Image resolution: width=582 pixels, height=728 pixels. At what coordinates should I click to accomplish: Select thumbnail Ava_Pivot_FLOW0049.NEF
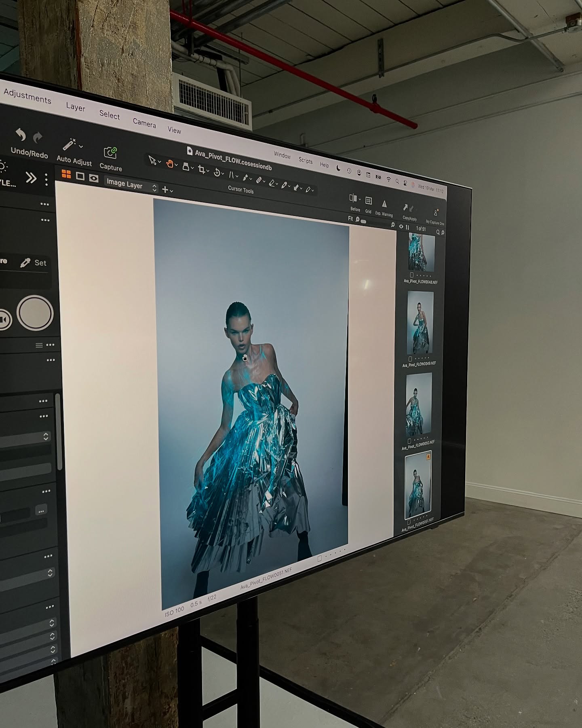(x=420, y=323)
